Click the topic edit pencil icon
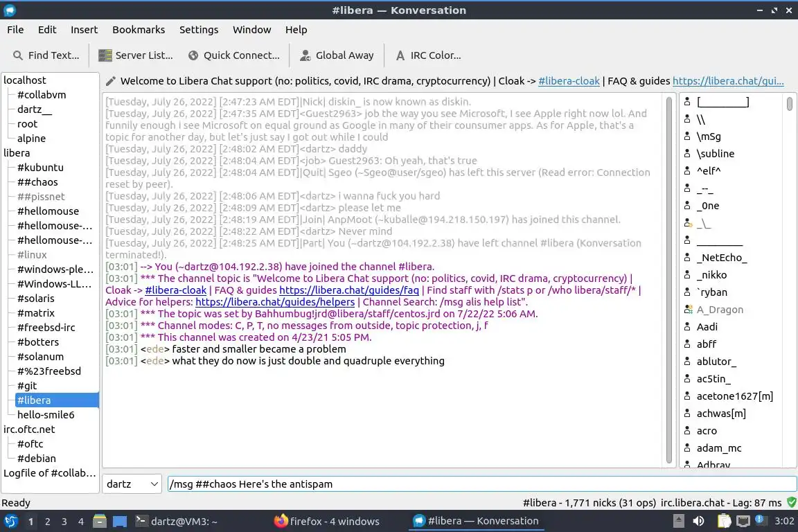Viewport: 798px width, 532px height. point(110,81)
